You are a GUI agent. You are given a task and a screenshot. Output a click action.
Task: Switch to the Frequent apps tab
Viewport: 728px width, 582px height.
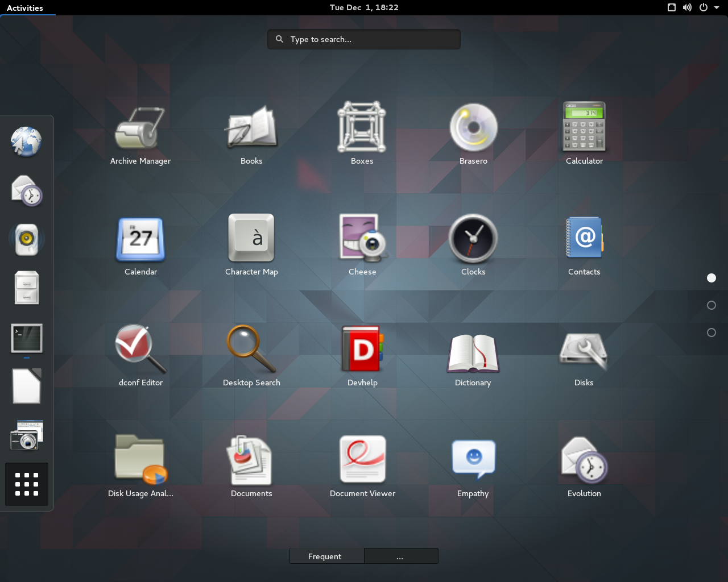click(x=327, y=556)
